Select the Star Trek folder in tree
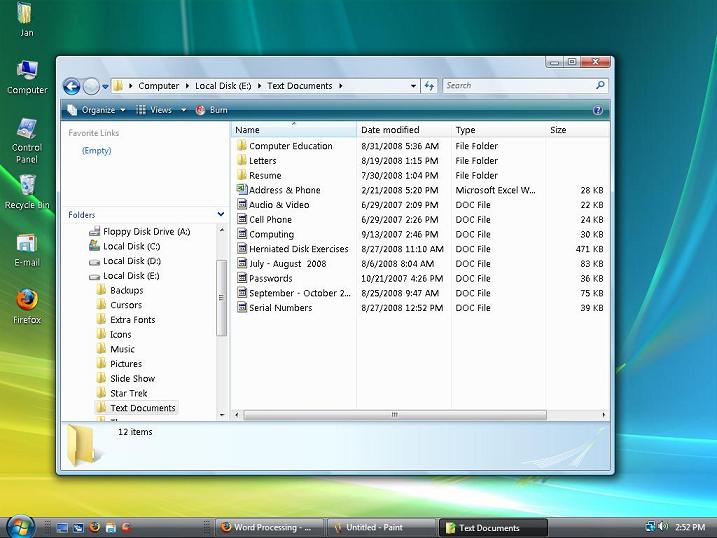The width and height of the screenshot is (717, 538). [128, 393]
